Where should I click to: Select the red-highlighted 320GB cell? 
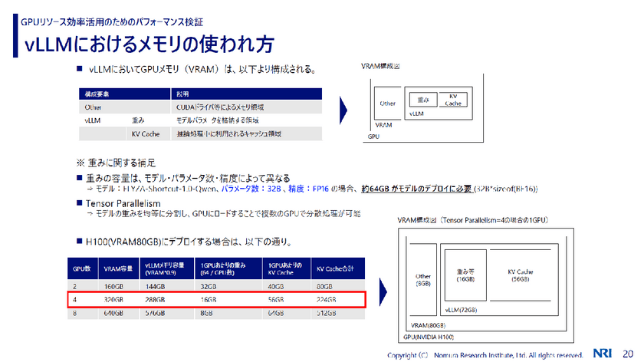click(x=116, y=299)
